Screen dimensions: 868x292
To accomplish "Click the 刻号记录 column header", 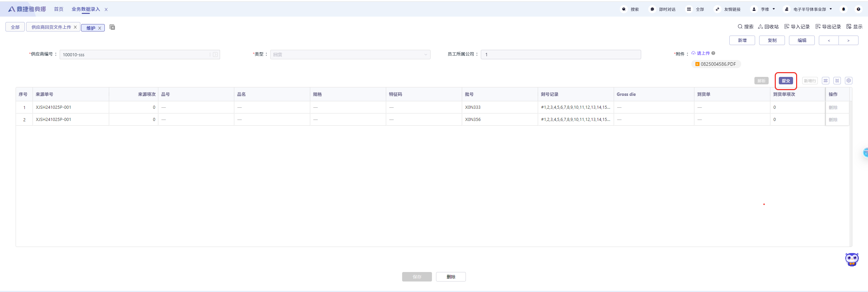I will (x=576, y=94).
